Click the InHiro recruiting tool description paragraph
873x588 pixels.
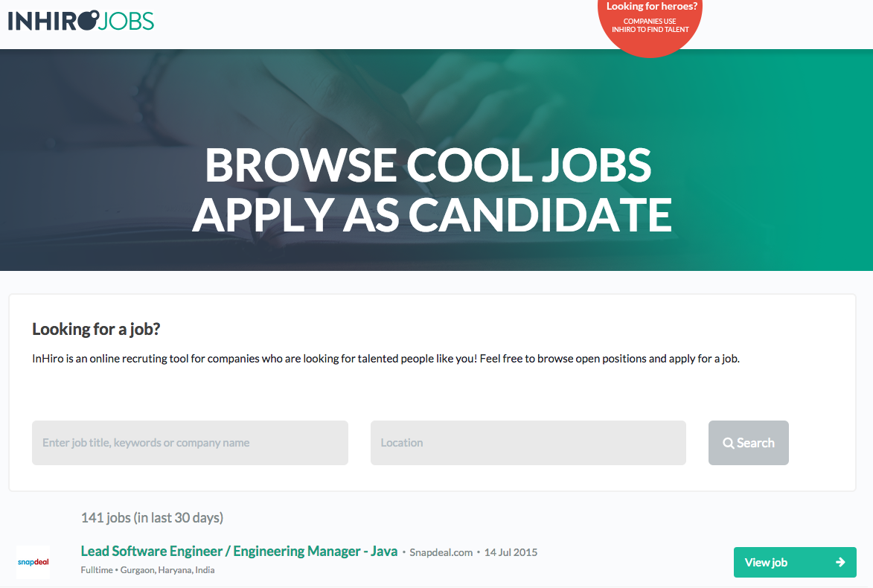[x=386, y=358]
